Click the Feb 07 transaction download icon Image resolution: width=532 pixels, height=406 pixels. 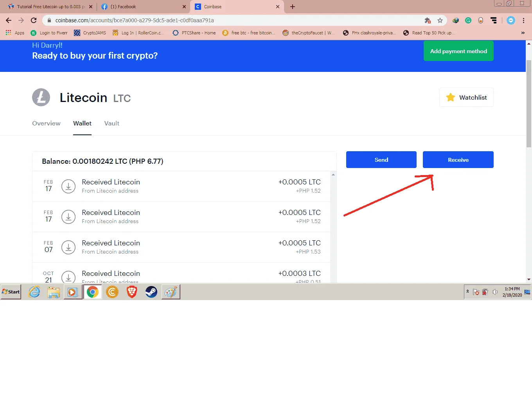(x=68, y=247)
